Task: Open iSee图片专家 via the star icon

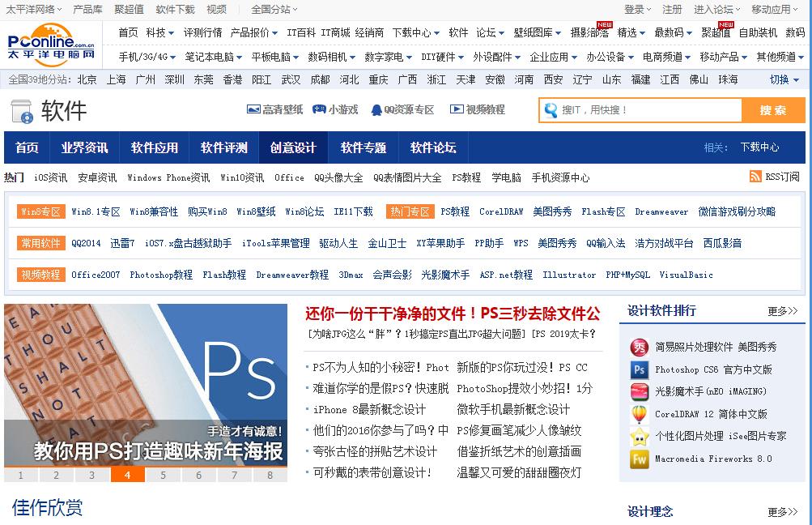Action: click(x=640, y=436)
